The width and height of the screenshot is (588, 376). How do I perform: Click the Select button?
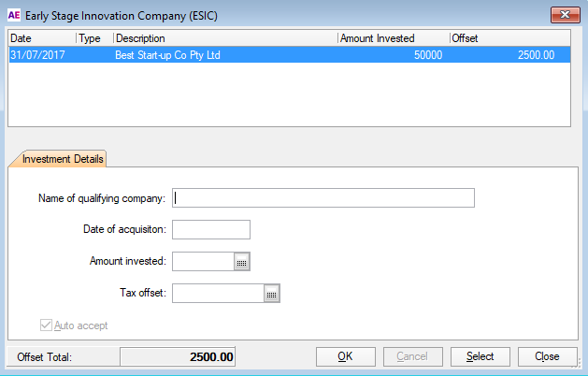point(480,356)
